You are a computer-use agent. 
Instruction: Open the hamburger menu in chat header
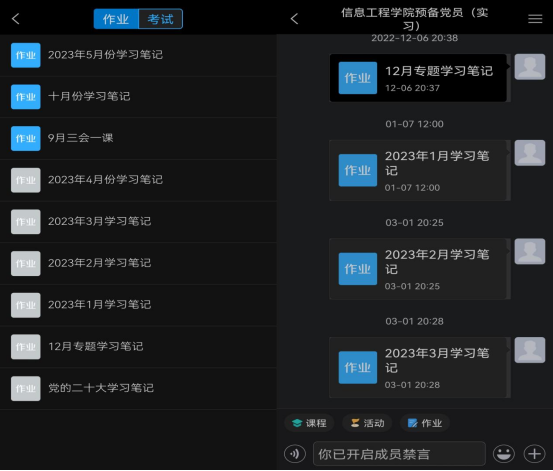pyautogui.click(x=535, y=19)
